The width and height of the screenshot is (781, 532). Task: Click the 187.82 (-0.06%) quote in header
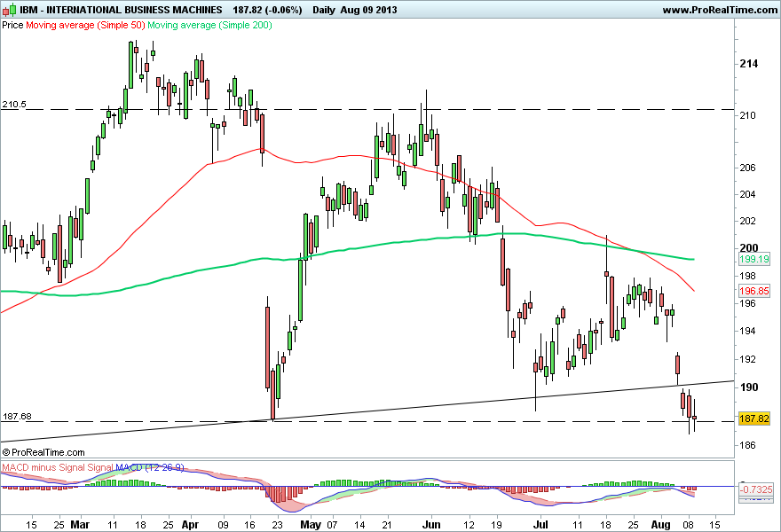coord(267,10)
